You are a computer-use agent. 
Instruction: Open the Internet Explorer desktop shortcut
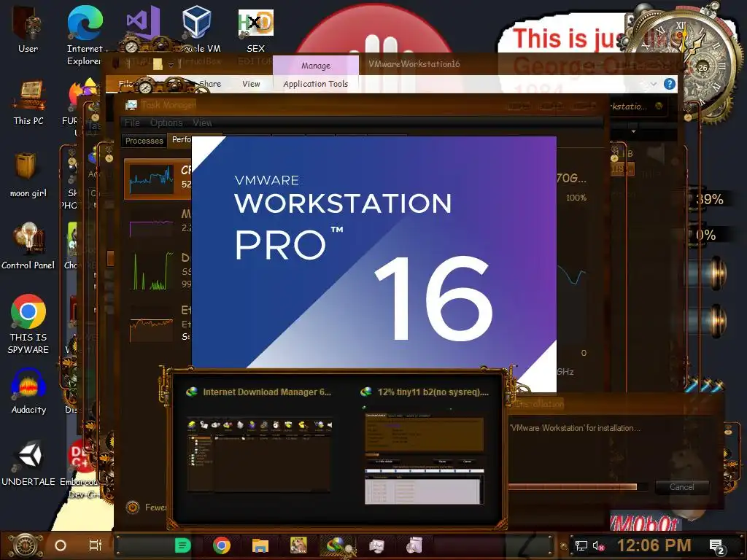(85, 34)
